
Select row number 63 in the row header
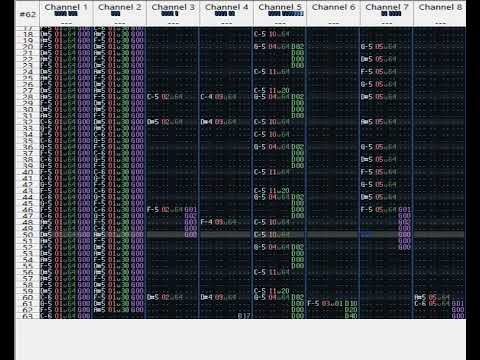click(x=28, y=316)
